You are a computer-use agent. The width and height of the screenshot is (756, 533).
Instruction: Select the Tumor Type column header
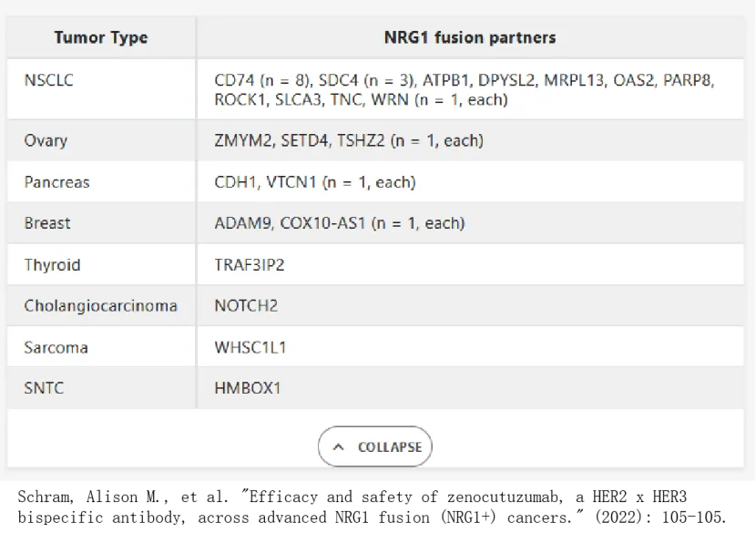(x=101, y=37)
